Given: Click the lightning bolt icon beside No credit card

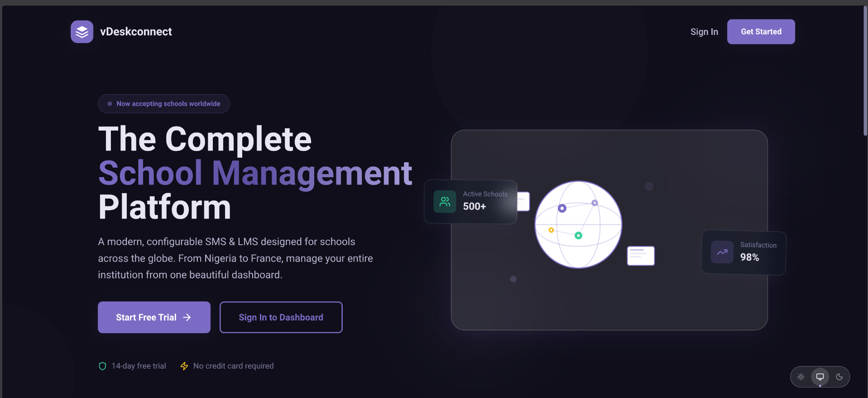Looking at the screenshot, I should pos(184,366).
